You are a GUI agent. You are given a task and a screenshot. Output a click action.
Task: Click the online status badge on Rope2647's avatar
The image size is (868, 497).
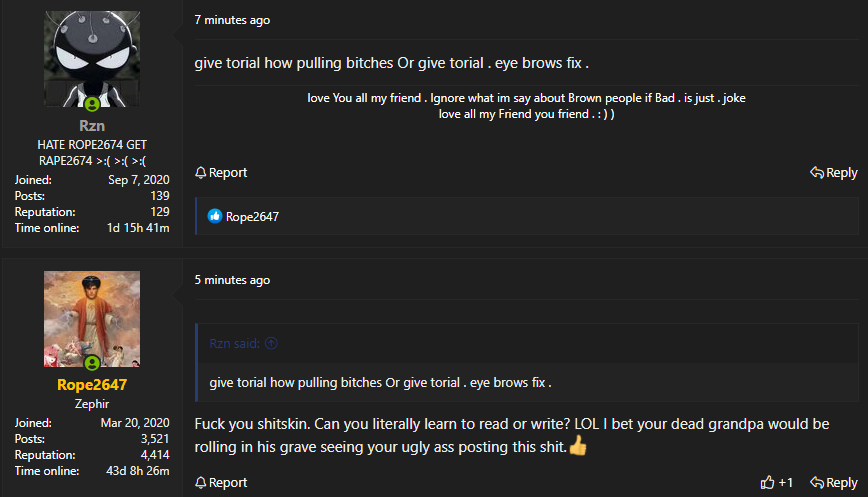pyautogui.click(x=92, y=363)
